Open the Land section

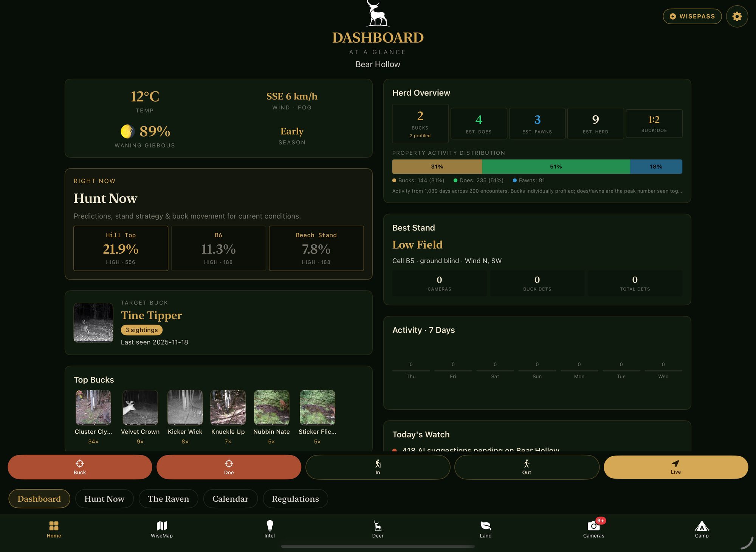(x=486, y=529)
